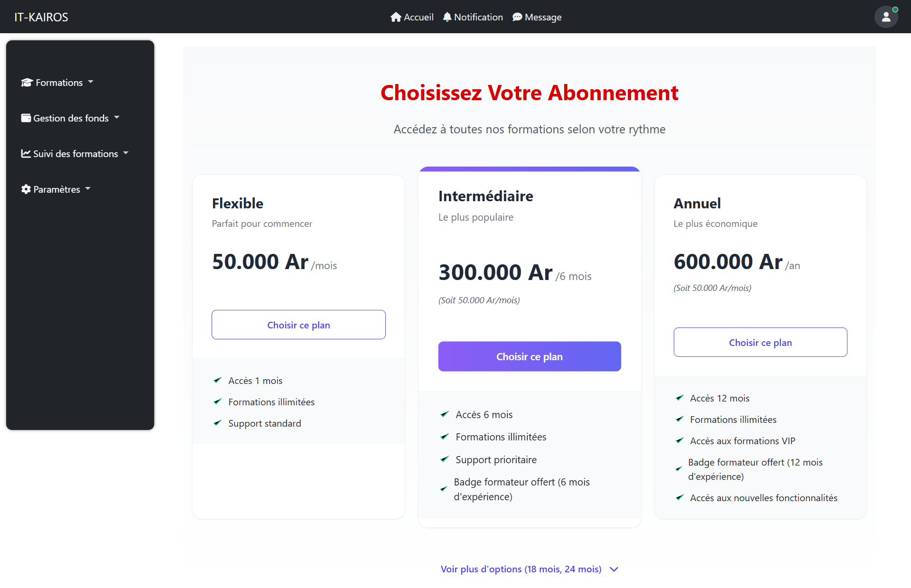Screen dimensions: 911x588
Task: Click the wallet icon for Gestion des fonds
Action: 26,118
